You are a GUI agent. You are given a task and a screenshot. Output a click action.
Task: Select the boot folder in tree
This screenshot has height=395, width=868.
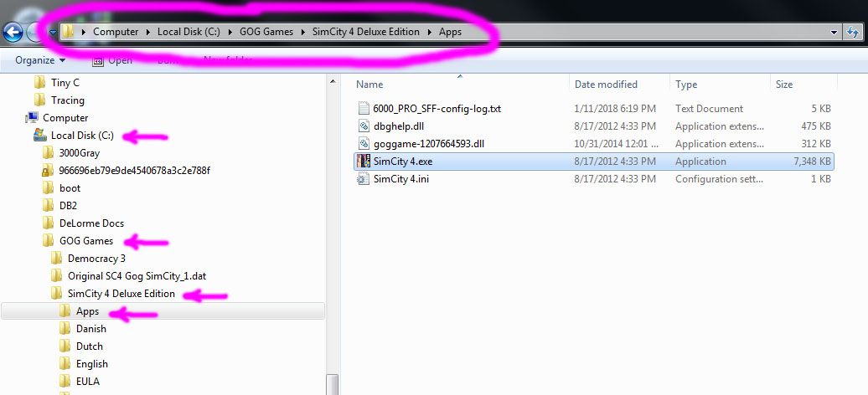coord(70,188)
